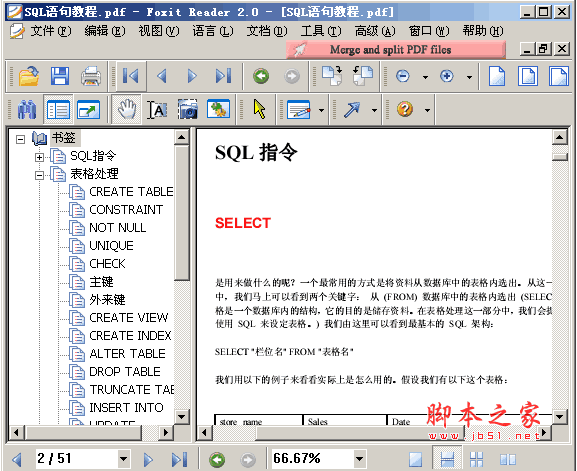
Task: Open the 文件(F) menu
Action: pyautogui.click(x=50, y=31)
